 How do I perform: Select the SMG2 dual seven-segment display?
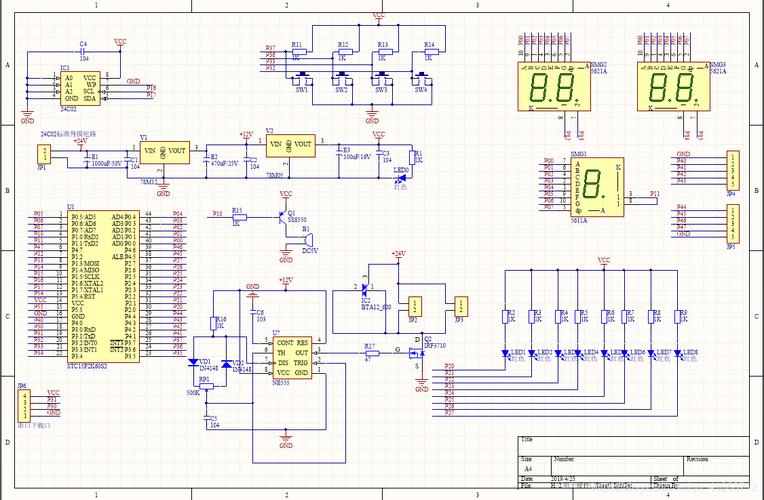point(554,87)
